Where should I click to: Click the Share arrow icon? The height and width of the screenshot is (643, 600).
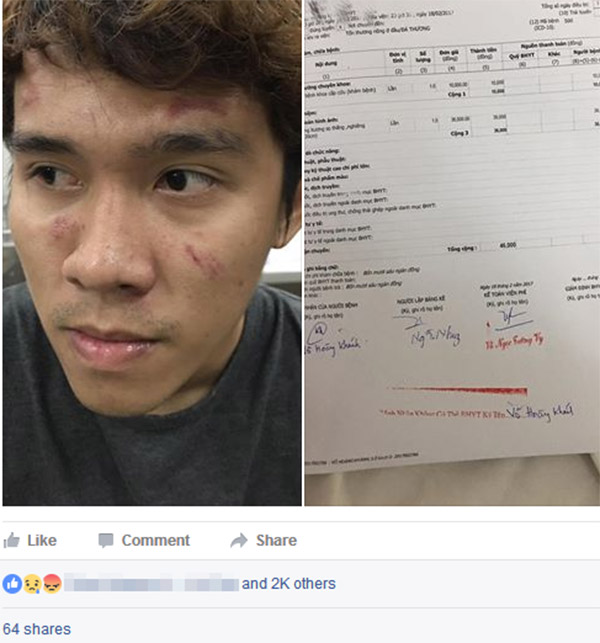tap(239, 540)
